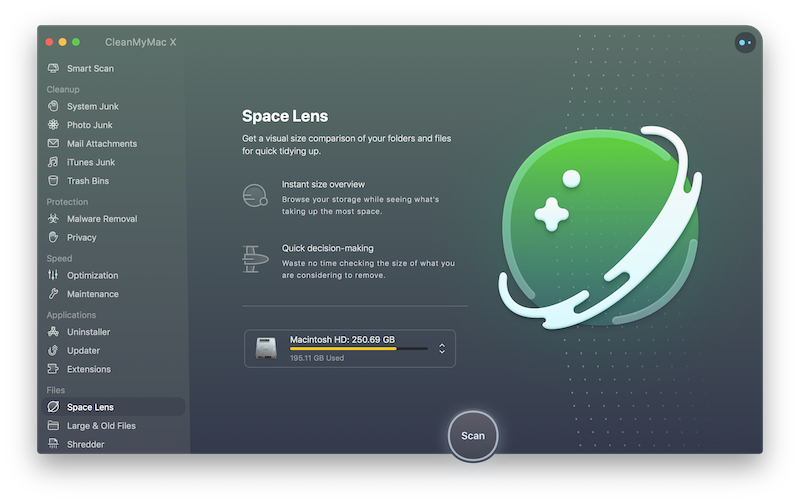Select the Space Lens sidebar item
This screenshot has width=800, height=503.
(113, 407)
